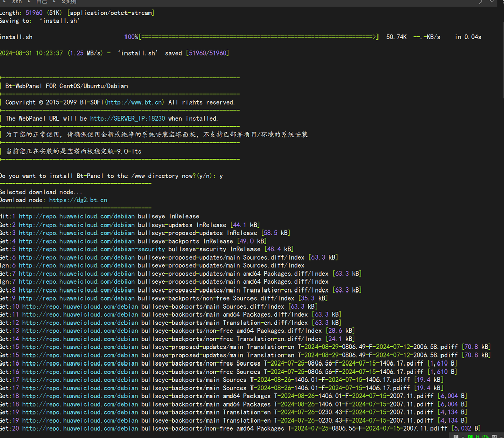Viewport: 504px width, 438px height.
Task: Click the repo URL on the Get:2 line
Action: coord(76,225)
